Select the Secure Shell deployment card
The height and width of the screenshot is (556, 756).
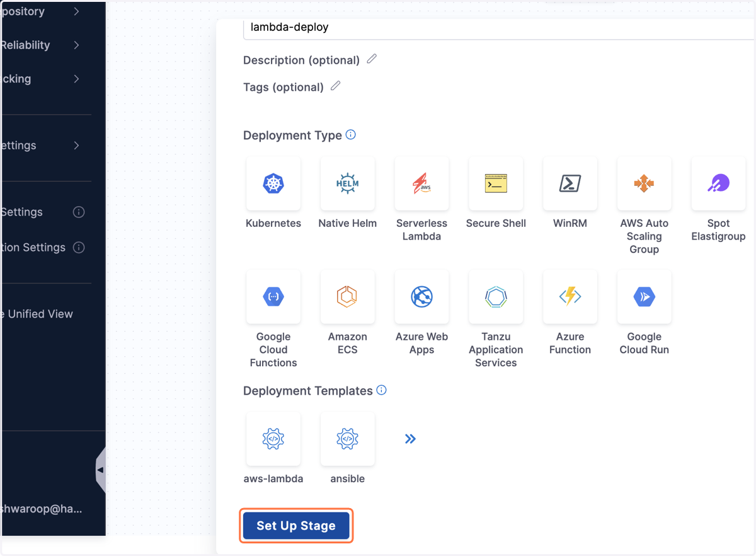(496, 183)
